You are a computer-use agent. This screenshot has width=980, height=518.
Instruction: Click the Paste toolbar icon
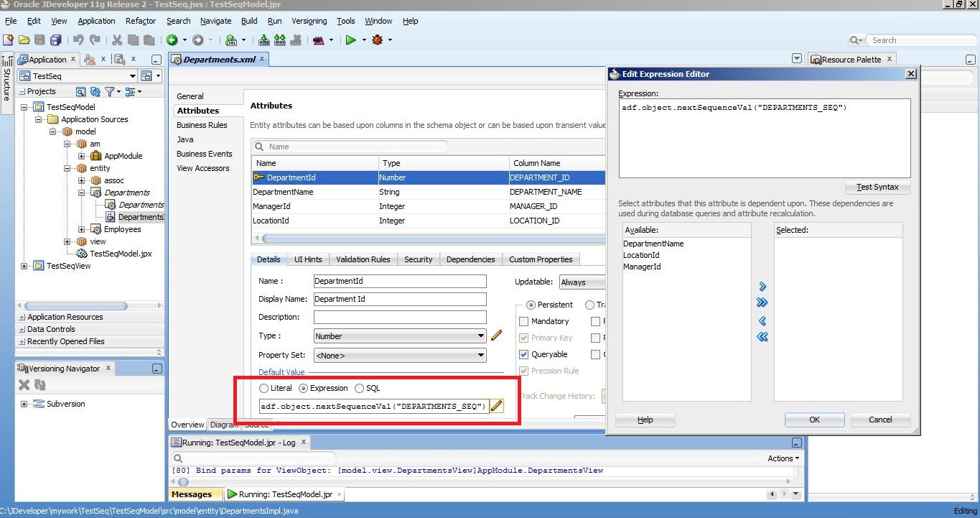[x=149, y=40]
